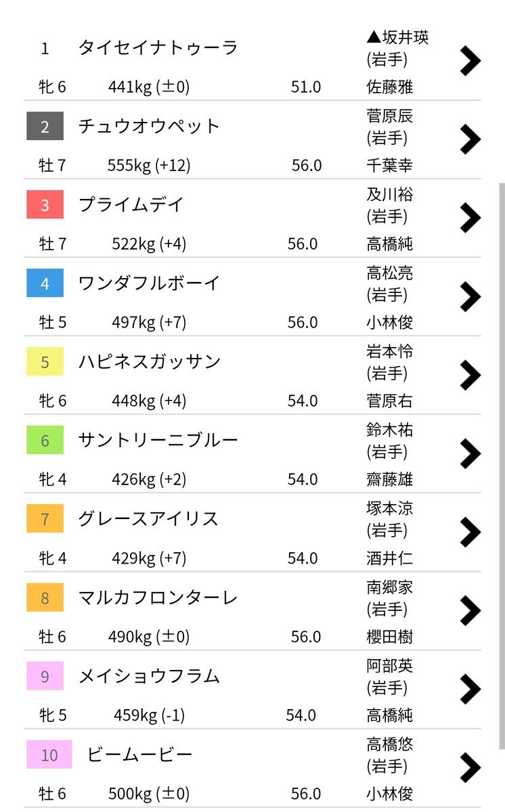Select green number 6 badge

(x=45, y=440)
